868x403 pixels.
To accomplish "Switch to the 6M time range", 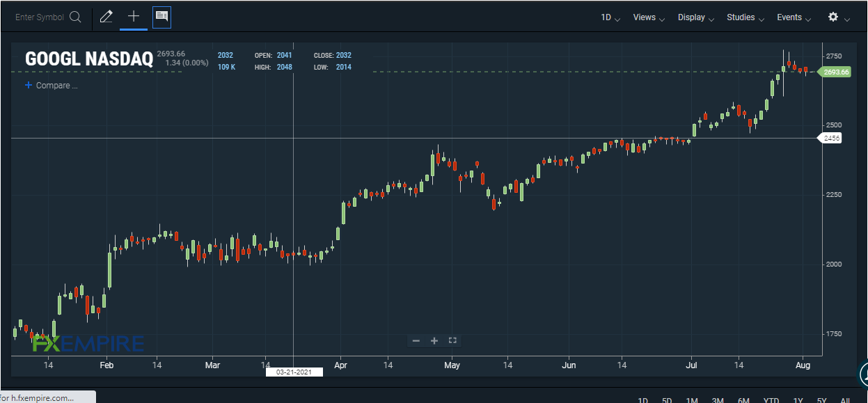I will (743, 400).
